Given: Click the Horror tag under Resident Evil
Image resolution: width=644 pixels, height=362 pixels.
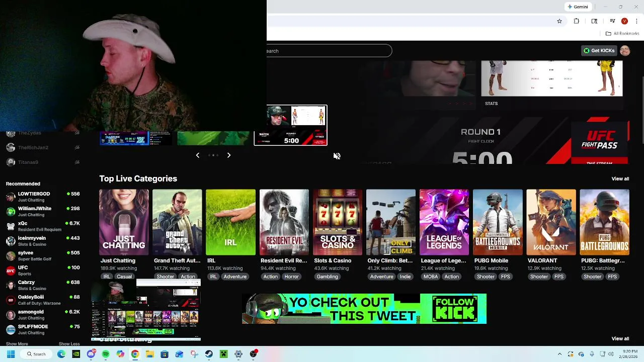Looking at the screenshot, I should click(x=291, y=277).
